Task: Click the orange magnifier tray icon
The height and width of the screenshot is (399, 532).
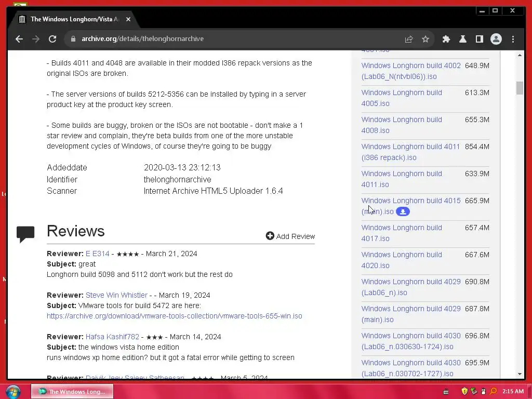Action: [x=494, y=391]
